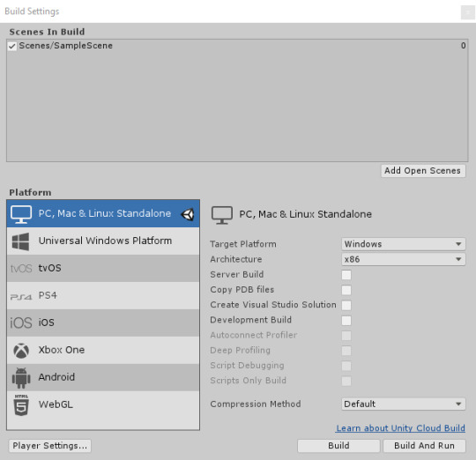
Task: Open the Target Platform dropdown
Action: click(403, 244)
